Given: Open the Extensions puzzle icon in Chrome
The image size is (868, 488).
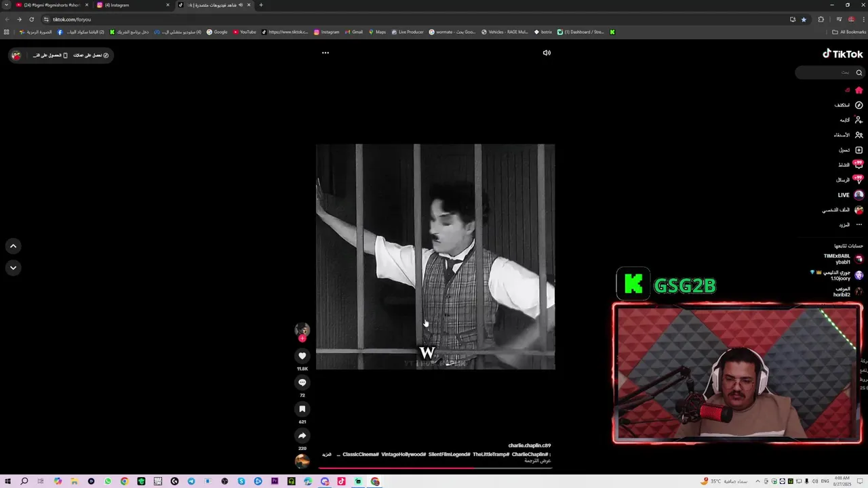Looking at the screenshot, I should [821, 19].
